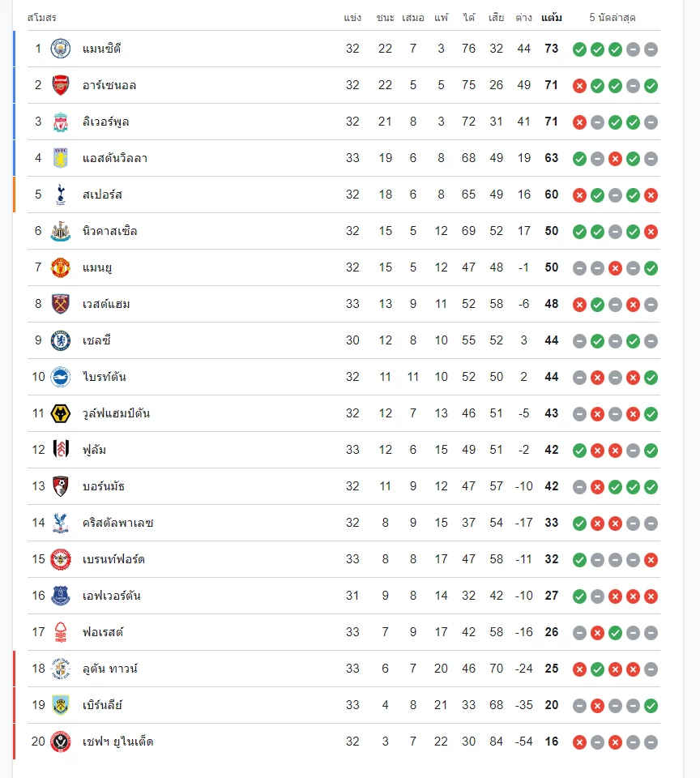Click the Arsenal club crest

tap(61, 85)
